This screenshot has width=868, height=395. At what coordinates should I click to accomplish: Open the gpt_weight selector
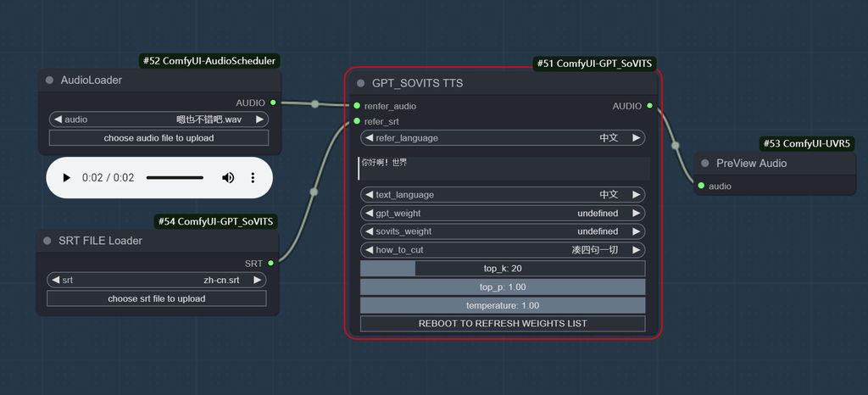(x=503, y=214)
